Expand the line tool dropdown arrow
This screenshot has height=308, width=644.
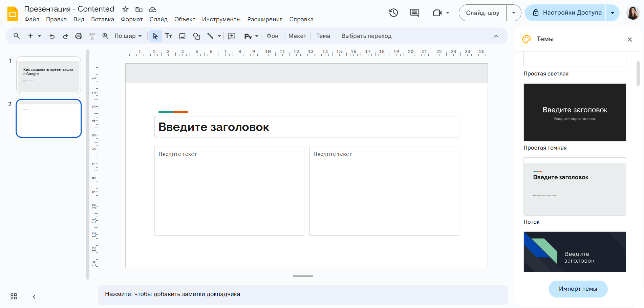click(219, 36)
